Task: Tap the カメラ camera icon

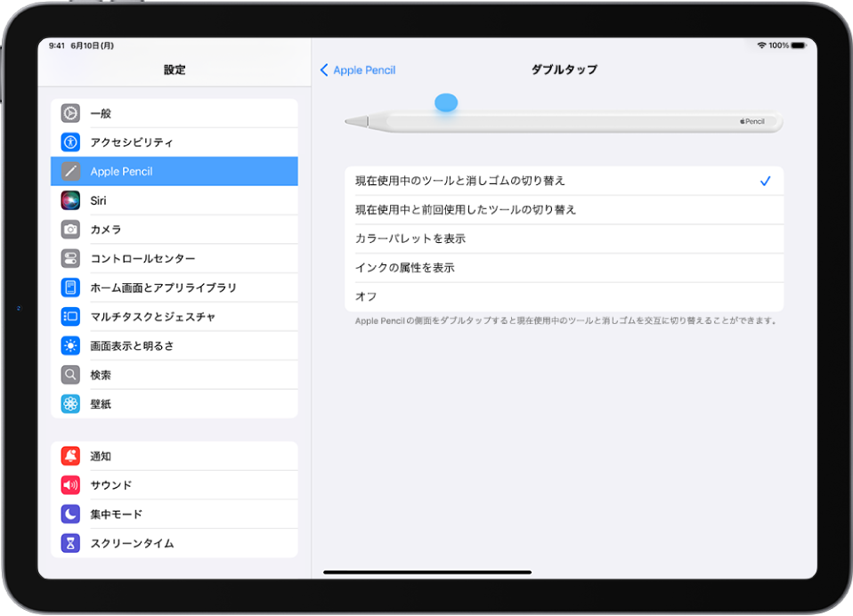Action: 70,230
